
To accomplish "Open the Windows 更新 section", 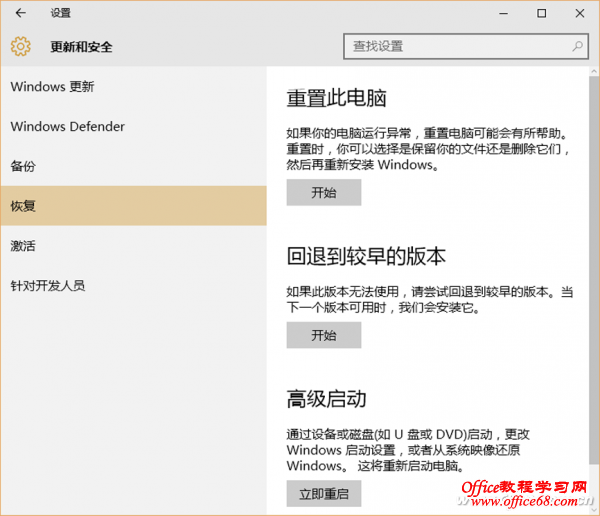I will coord(52,87).
